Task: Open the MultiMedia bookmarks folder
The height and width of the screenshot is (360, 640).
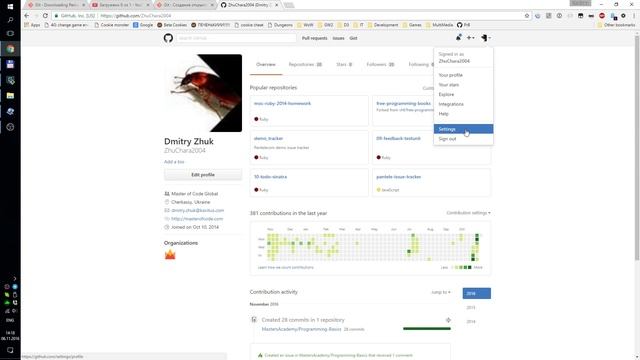Action: tap(439, 25)
